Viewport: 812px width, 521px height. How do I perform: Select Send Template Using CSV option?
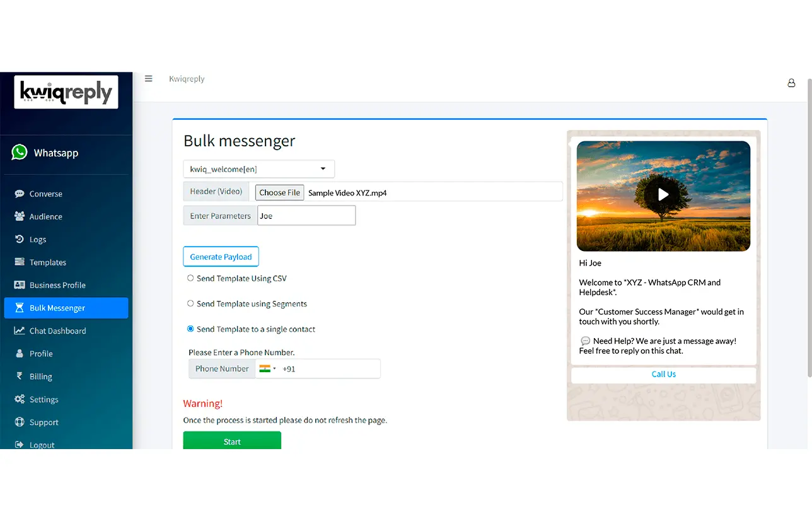(190, 278)
